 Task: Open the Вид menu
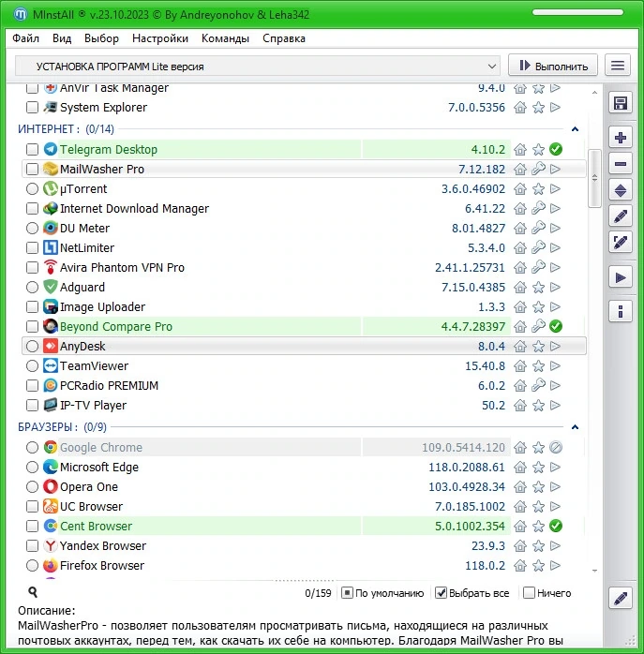coord(62,38)
